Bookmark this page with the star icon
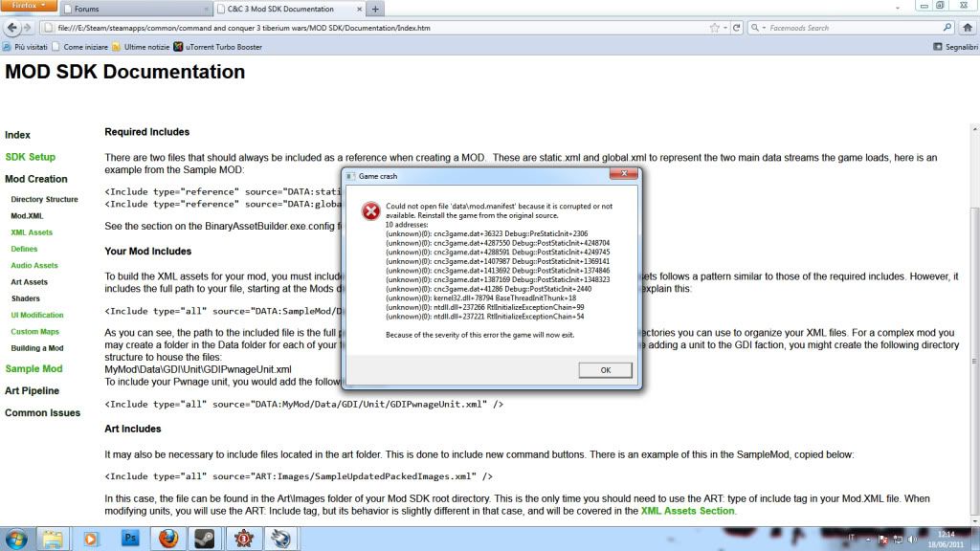The width and height of the screenshot is (980, 551). point(714,28)
